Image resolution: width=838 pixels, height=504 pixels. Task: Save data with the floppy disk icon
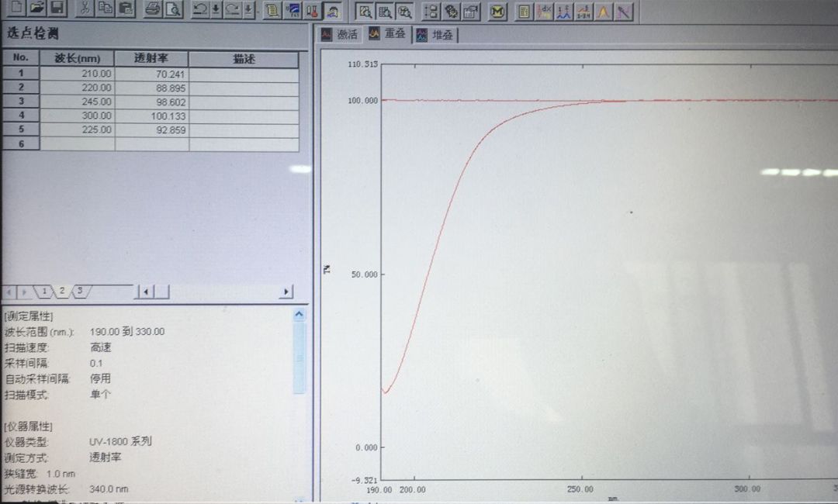pos(57,9)
